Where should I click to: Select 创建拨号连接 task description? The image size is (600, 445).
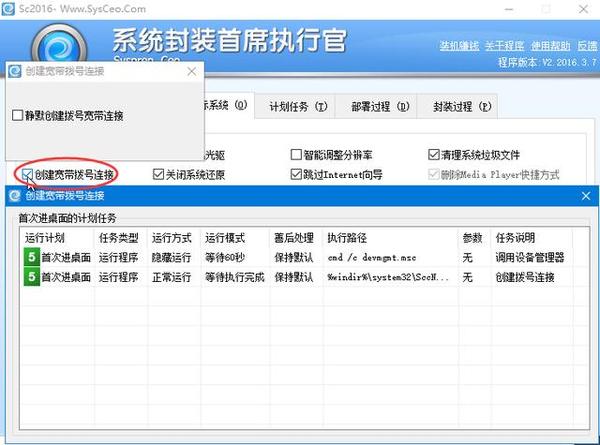[525, 277]
